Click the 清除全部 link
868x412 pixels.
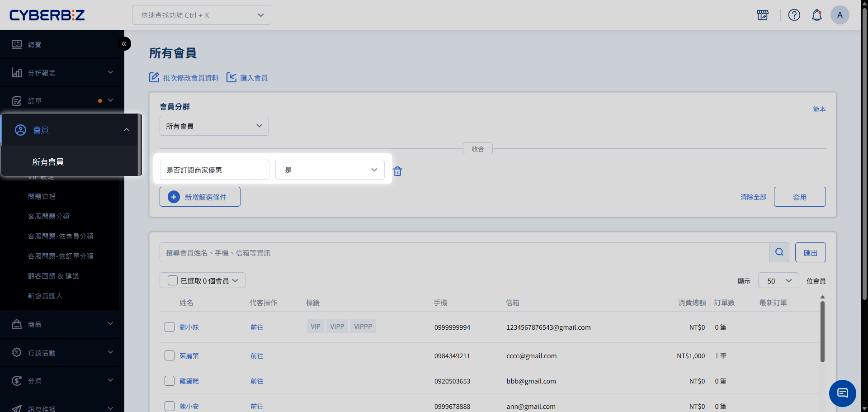[753, 197]
